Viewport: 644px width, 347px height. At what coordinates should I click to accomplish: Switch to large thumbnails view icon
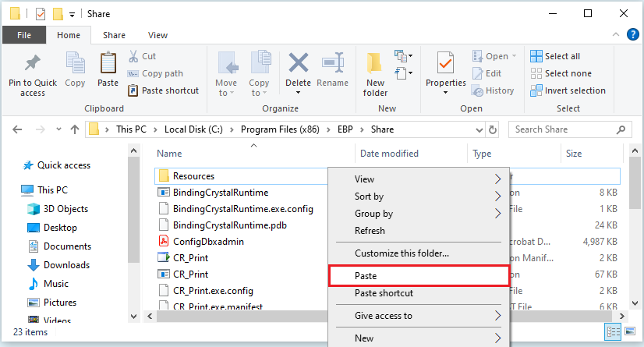pyautogui.click(x=630, y=332)
